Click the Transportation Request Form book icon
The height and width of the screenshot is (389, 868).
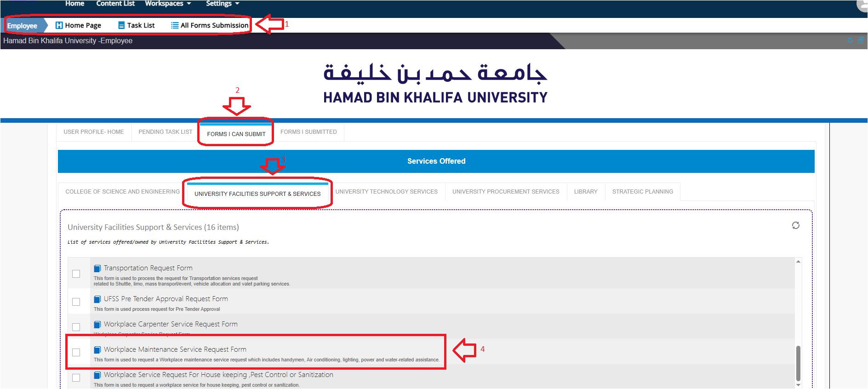(x=97, y=269)
